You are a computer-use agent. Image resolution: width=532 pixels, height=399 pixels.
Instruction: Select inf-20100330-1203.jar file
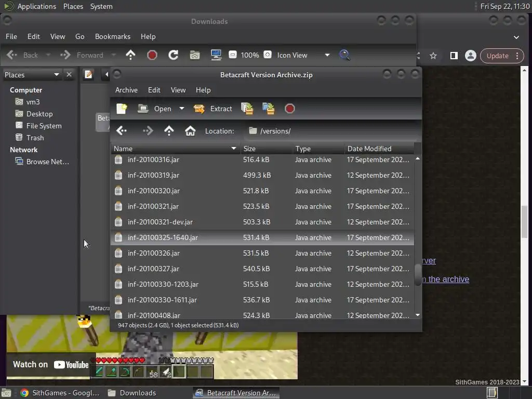click(x=262, y=284)
